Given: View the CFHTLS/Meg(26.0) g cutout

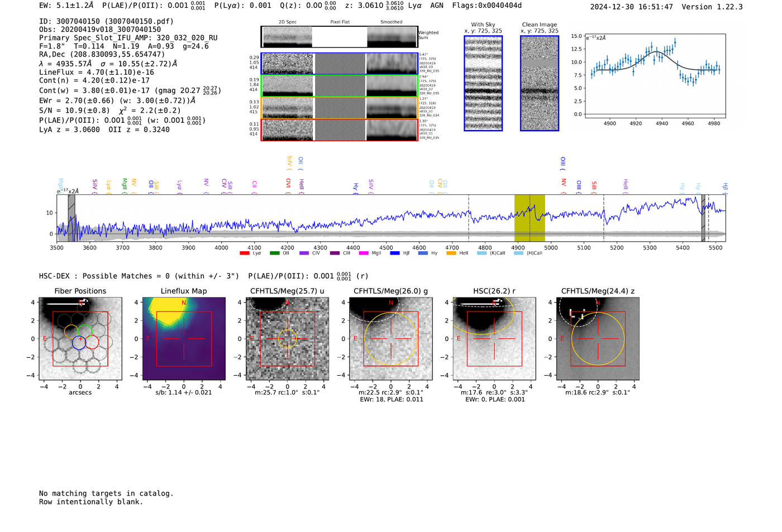Looking at the screenshot, I should (390, 338).
